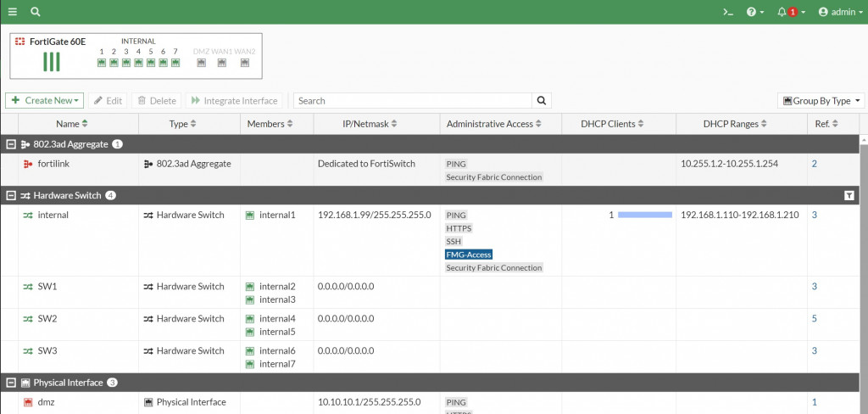This screenshot has width=868, height=414.
Task: Click the WAN1 port icon in faceplate
Action: [x=221, y=63]
